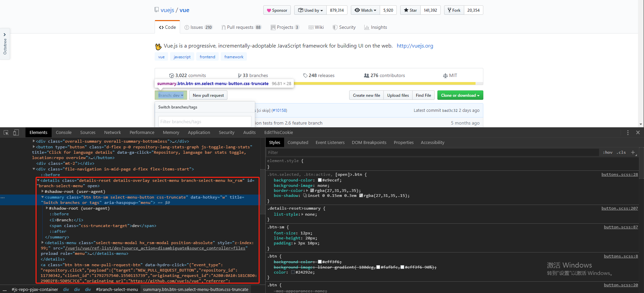Screen dimensions: 644x293
Task: Open the http://vuejs.org link
Action: click(x=415, y=46)
